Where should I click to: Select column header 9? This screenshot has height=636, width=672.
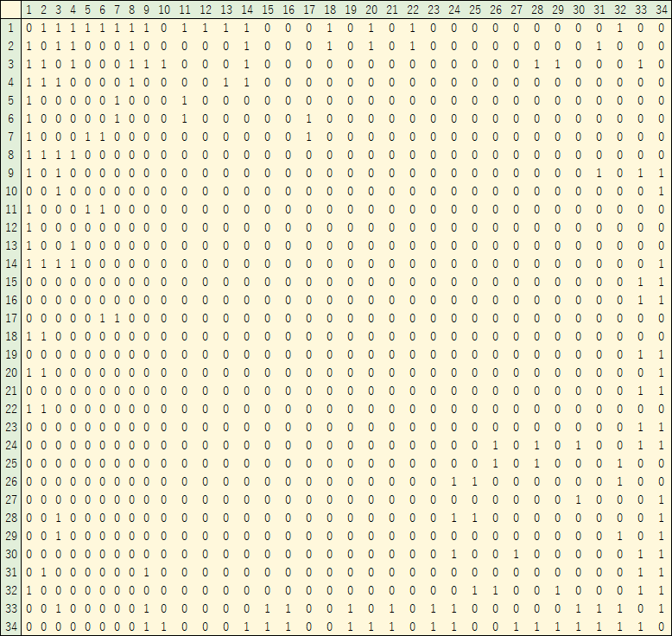[x=146, y=10]
